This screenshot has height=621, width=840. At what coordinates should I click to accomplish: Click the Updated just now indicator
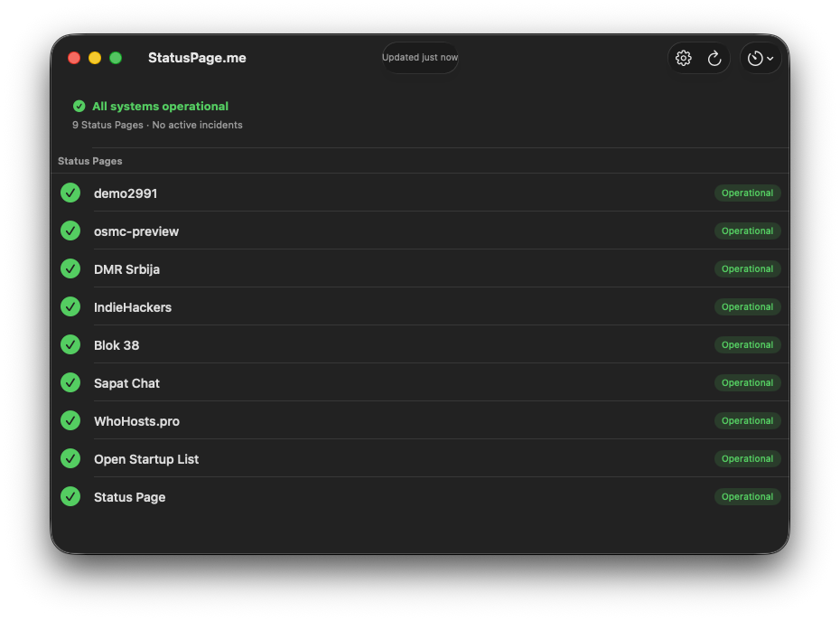click(420, 57)
